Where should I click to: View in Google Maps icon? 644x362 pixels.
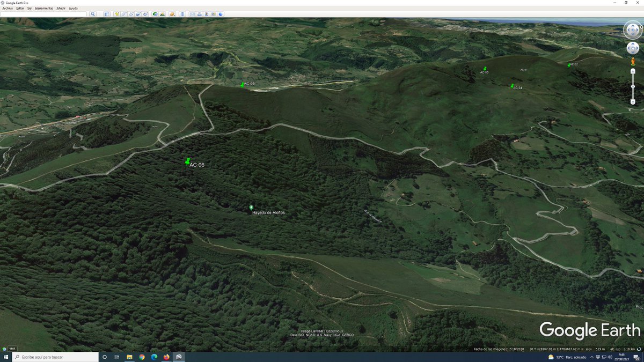pyautogui.click(x=213, y=14)
